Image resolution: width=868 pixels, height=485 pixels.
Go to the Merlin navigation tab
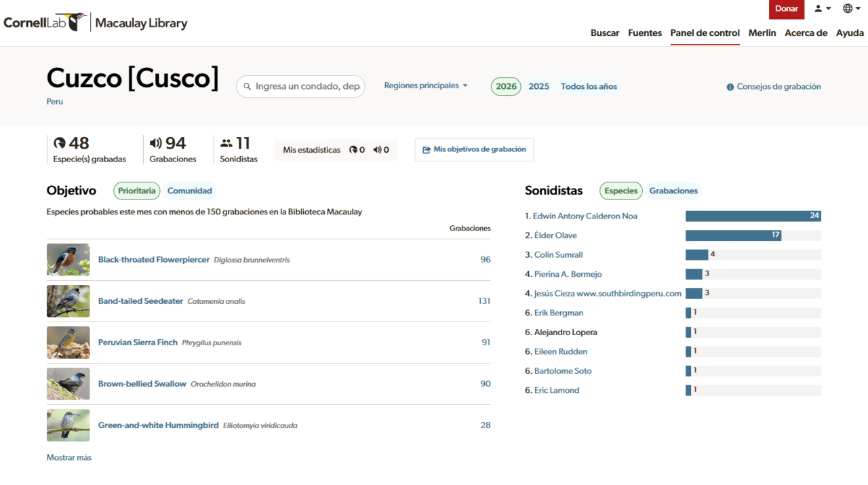[762, 33]
